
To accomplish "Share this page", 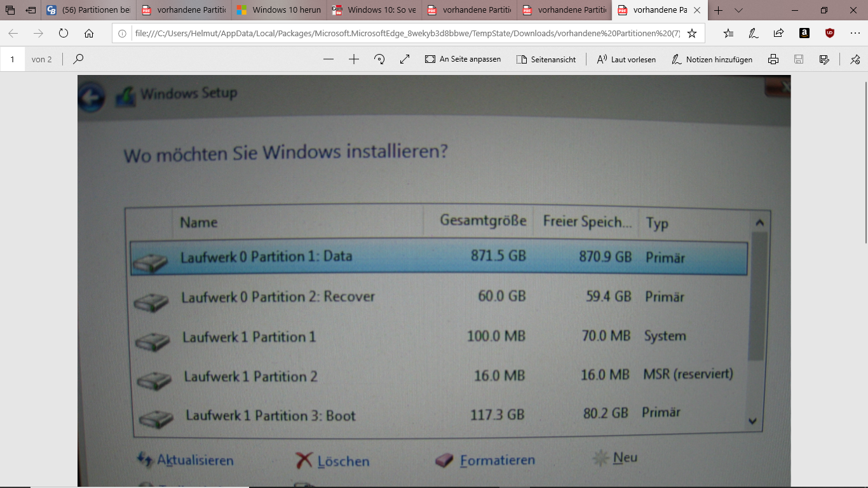I will pyautogui.click(x=778, y=34).
